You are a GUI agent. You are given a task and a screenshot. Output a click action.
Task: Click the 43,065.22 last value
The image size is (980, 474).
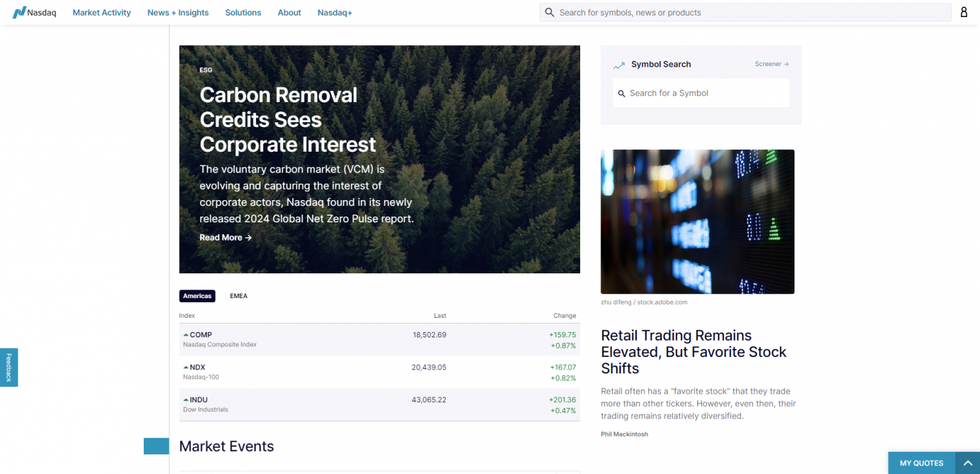pos(429,400)
